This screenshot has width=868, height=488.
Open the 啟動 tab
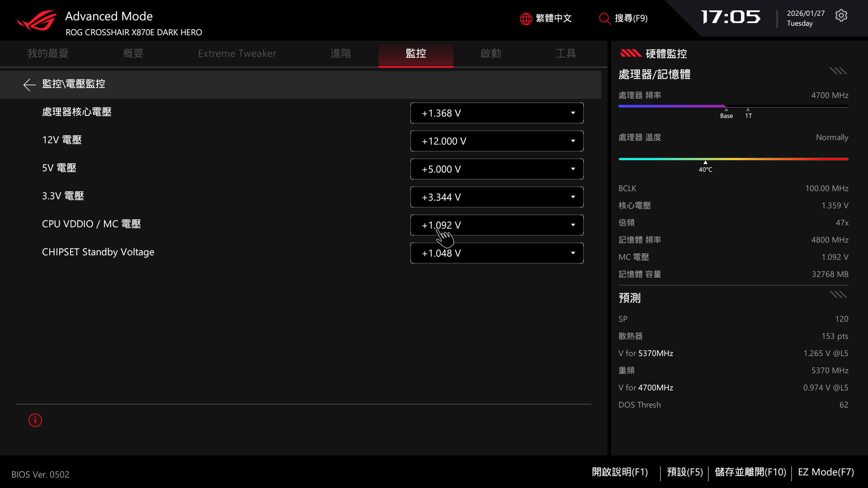(491, 53)
